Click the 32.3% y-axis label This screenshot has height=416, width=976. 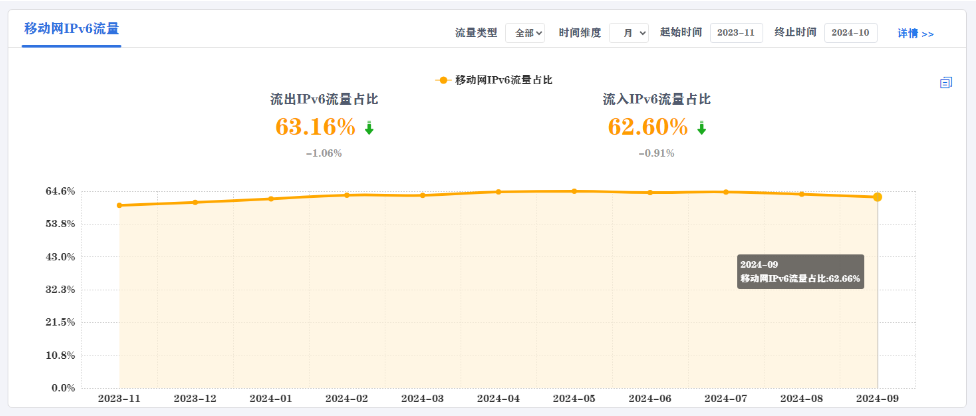click(x=61, y=290)
